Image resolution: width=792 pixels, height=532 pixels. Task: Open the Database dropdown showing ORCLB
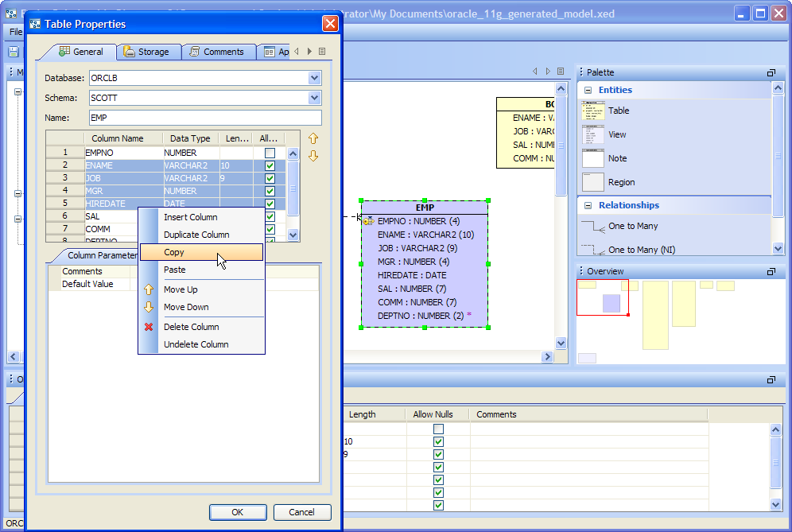pyautogui.click(x=314, y=78)
